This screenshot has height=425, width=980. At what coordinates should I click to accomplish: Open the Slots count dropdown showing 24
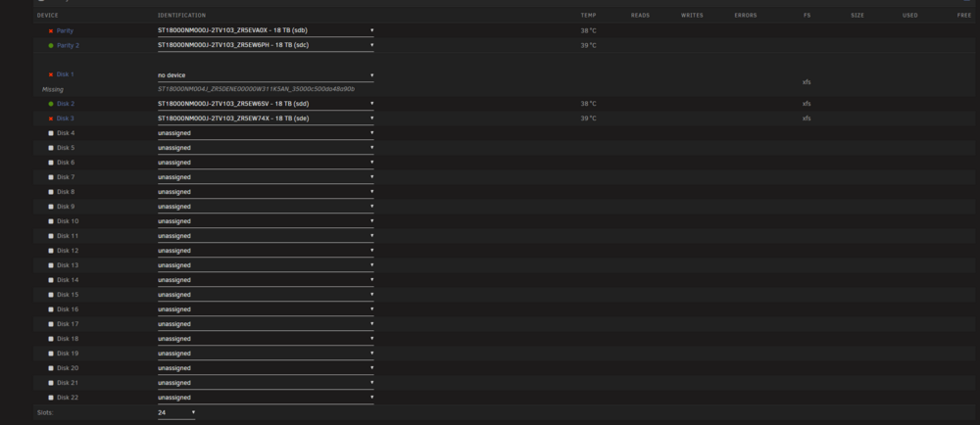coord(176,412)
